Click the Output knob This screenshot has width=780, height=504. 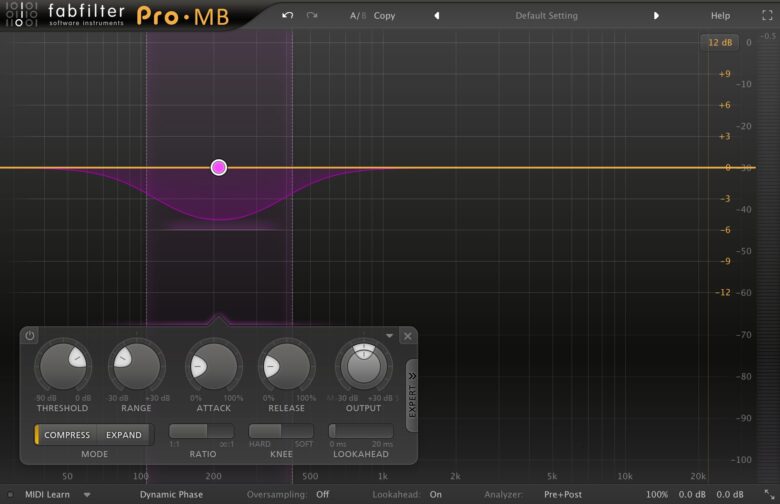(364, 367)
